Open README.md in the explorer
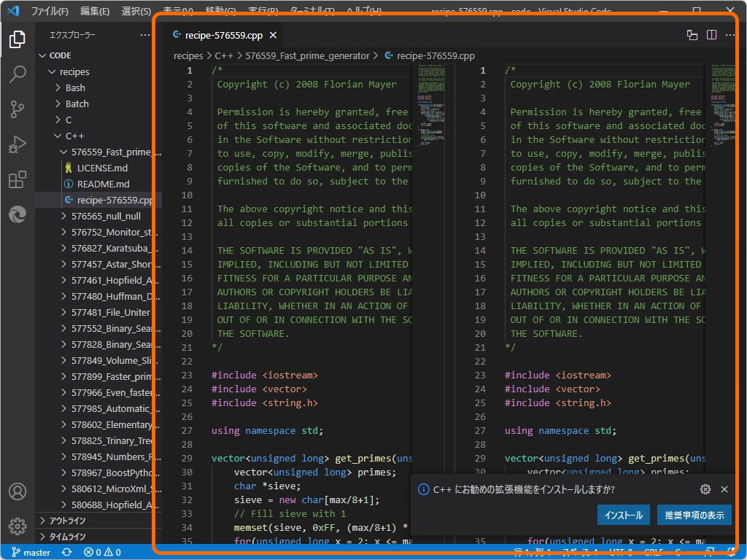 coord(103,184)
